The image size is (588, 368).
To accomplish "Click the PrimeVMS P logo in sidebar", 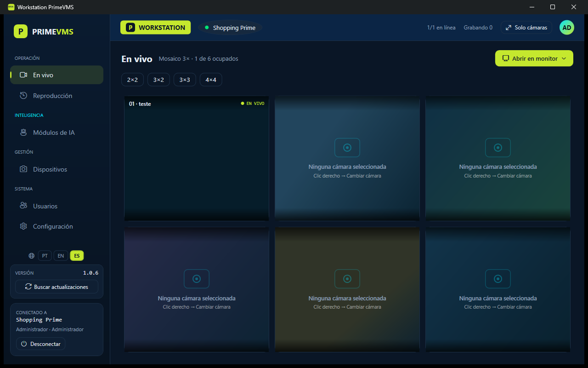I will coord(21,31).
